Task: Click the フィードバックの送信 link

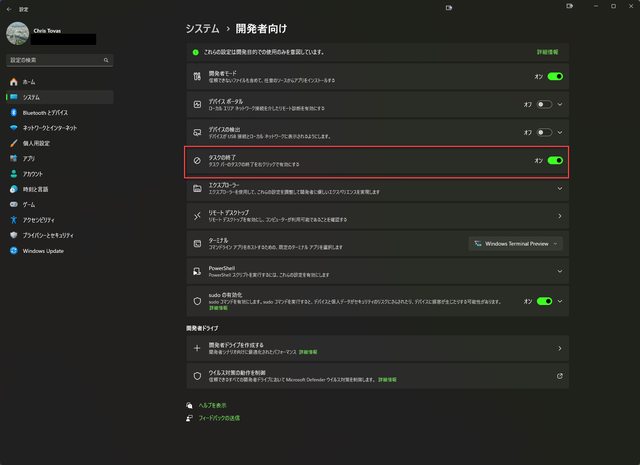Action: [218, 418]
